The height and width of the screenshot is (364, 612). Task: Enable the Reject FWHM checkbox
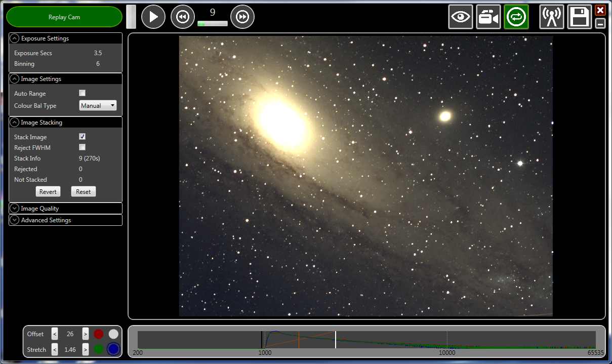[83, 147]
